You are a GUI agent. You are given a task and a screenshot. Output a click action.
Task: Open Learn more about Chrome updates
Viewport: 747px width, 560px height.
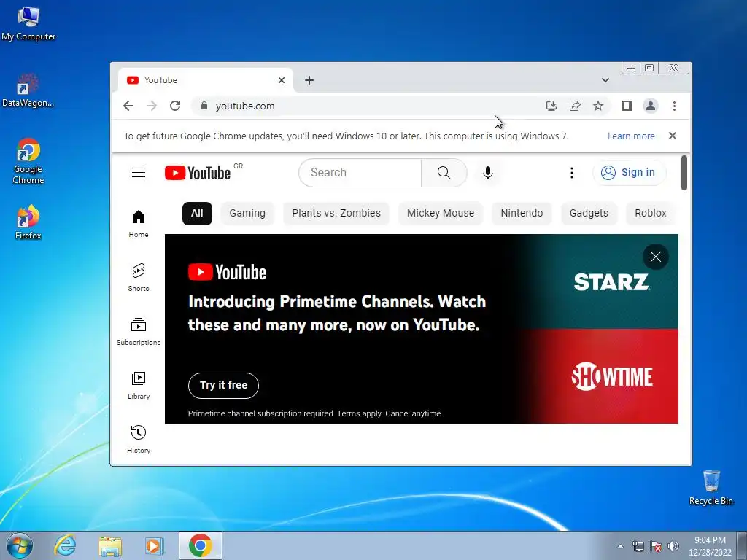[631, 136]
